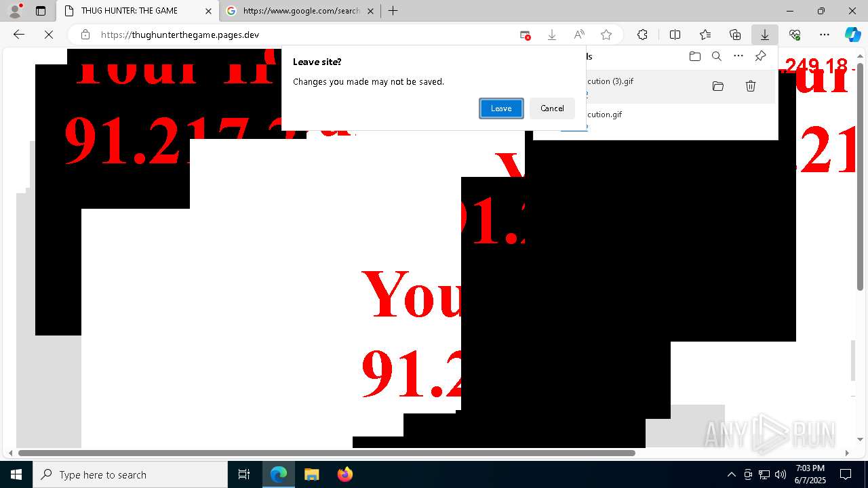Click the taskbar search box
This screenshot has width=868, height=488.
[x=130, y=474]
